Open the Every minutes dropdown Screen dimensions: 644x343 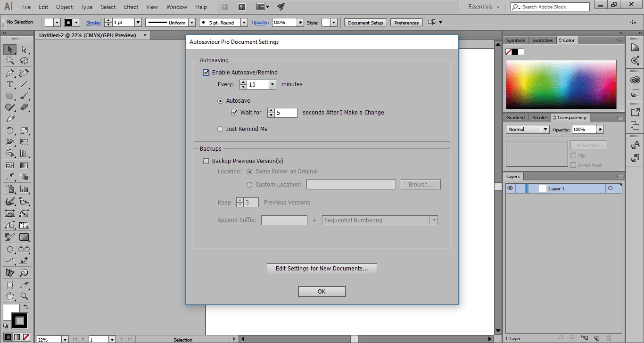click(x=272, y=84)
